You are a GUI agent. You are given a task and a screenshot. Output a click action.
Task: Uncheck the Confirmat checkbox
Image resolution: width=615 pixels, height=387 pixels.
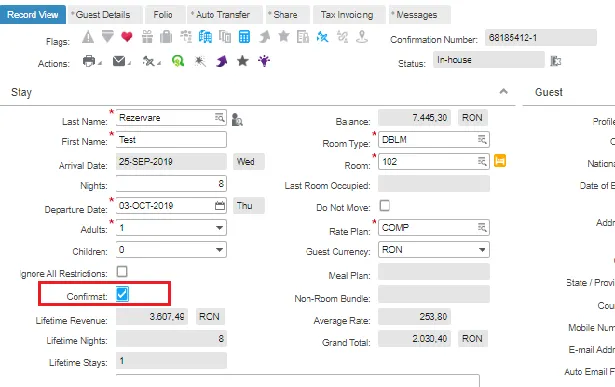click(x=122, y=294)
